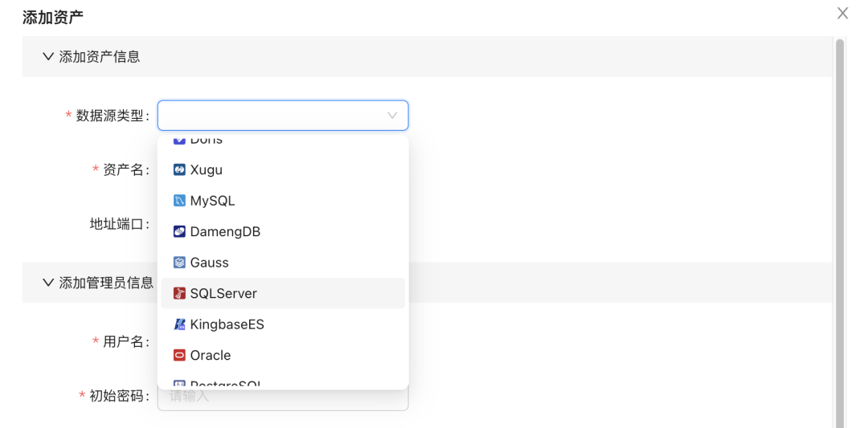
Task: Click the 数据源类型 dropdown arrow
Action: [x=392, y=116]
